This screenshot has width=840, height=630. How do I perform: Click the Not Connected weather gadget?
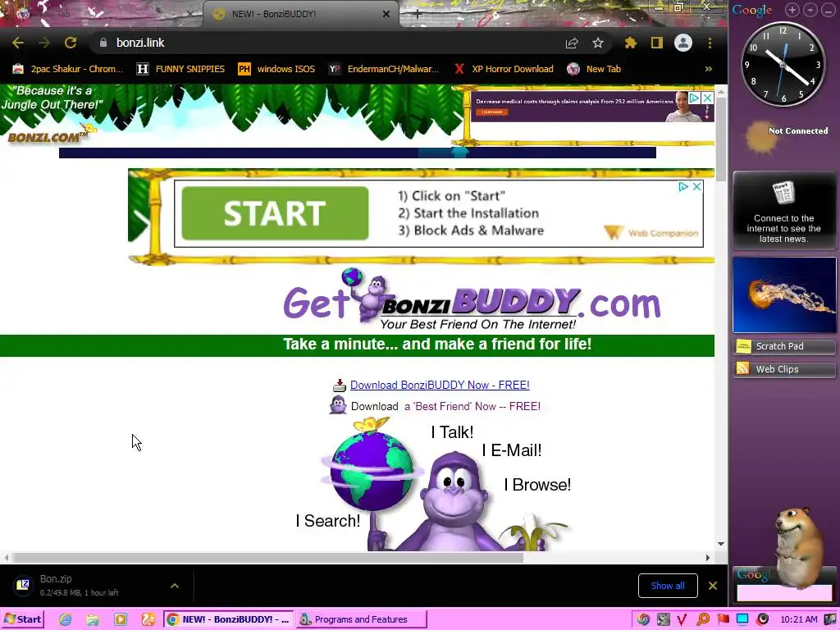(x=785, y=138)
